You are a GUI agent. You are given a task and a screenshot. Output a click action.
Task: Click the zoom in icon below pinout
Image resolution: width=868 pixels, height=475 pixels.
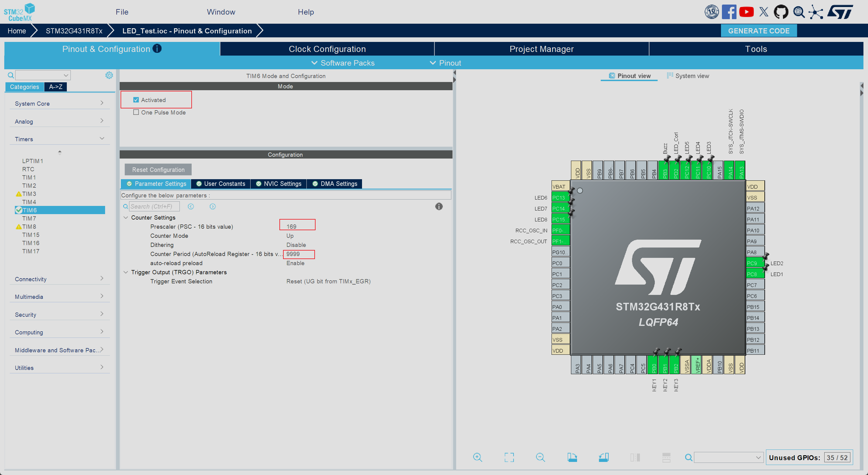click(477, 457)
